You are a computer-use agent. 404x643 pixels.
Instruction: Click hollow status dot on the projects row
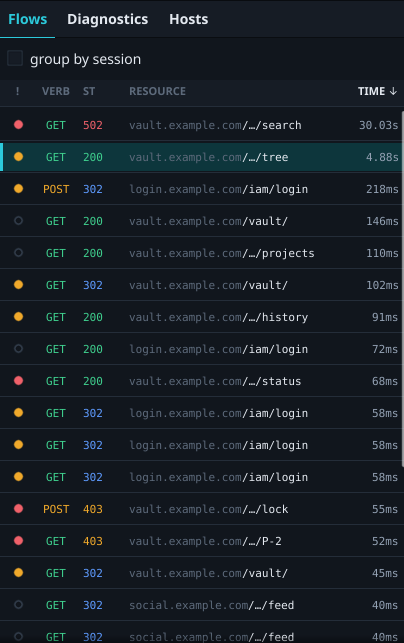(x=18, y=253)
